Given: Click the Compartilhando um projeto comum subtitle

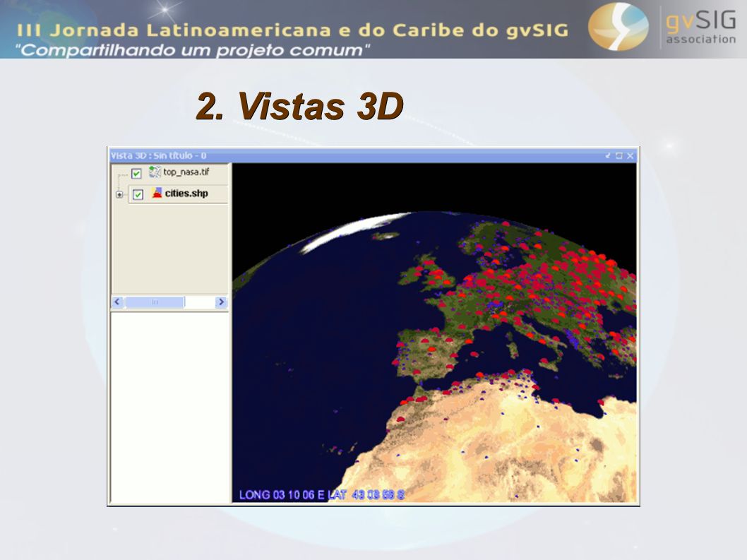Looking at the screenshot, I should point(193,50).
